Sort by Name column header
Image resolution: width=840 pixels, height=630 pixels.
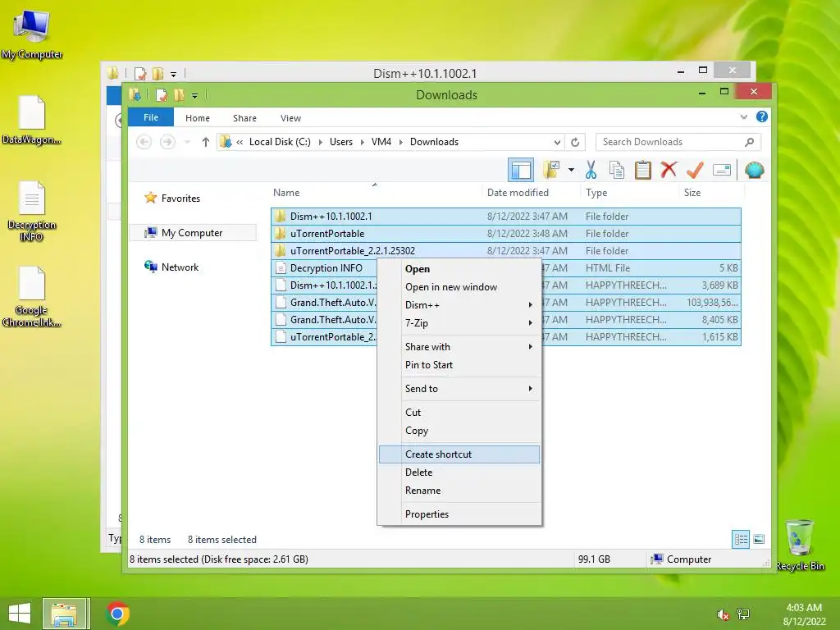pyautogui.click(x=286, y=193)
